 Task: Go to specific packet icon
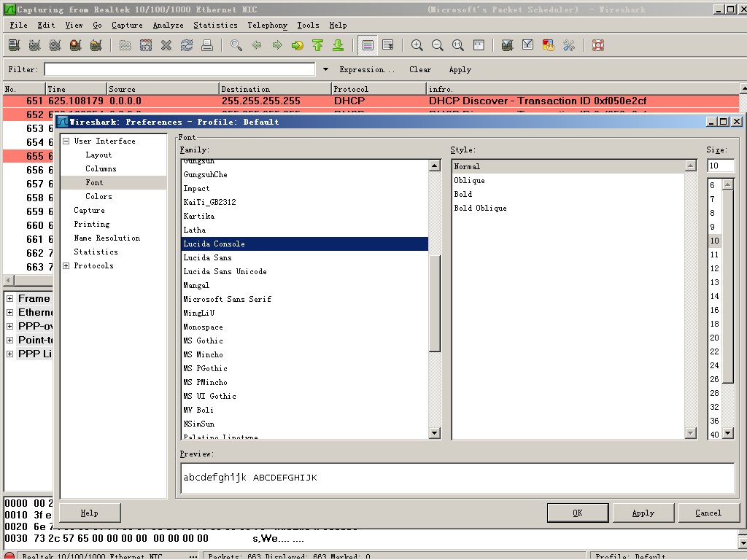coord(298,45)
